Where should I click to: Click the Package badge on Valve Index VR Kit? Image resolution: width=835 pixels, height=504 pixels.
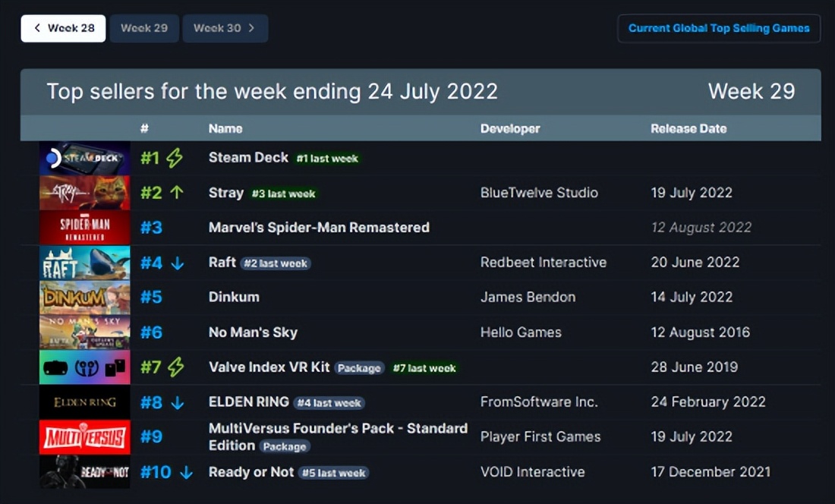click(359, 367)
